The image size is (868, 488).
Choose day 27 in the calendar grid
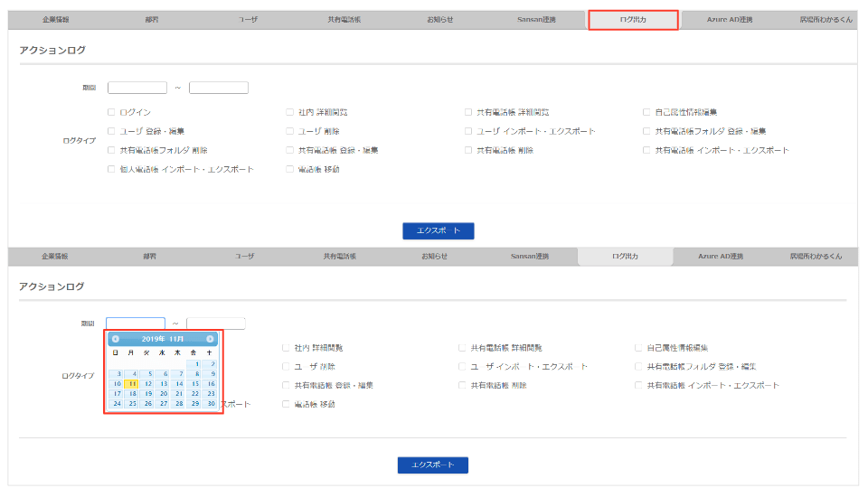tap(162, 404)
